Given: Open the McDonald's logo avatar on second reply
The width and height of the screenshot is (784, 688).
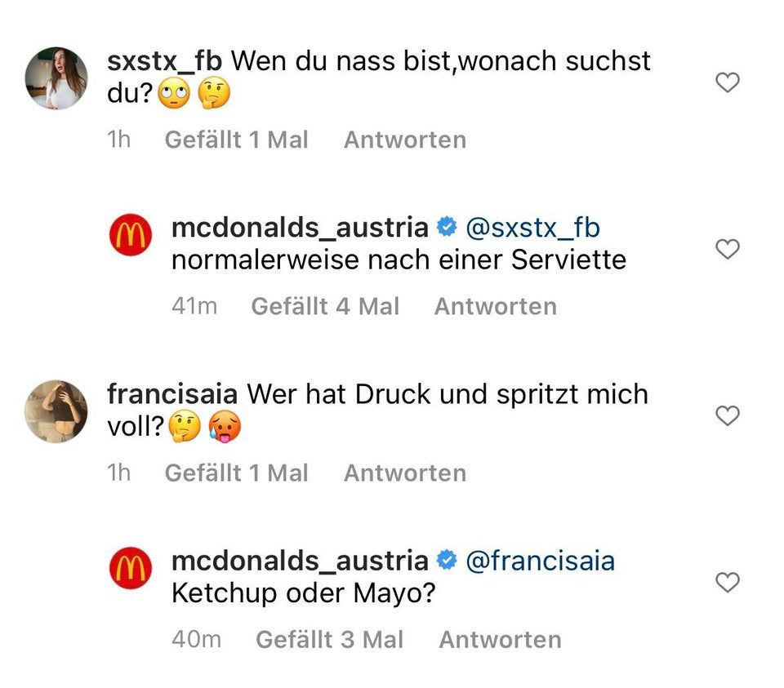Looking at the screenshot, I should click(130, 567).
